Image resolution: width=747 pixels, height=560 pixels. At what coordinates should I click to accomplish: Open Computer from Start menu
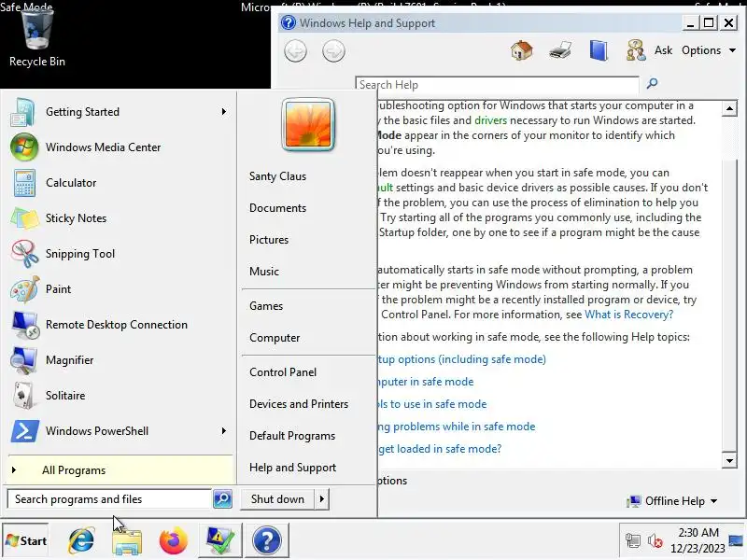coord(275,338)
